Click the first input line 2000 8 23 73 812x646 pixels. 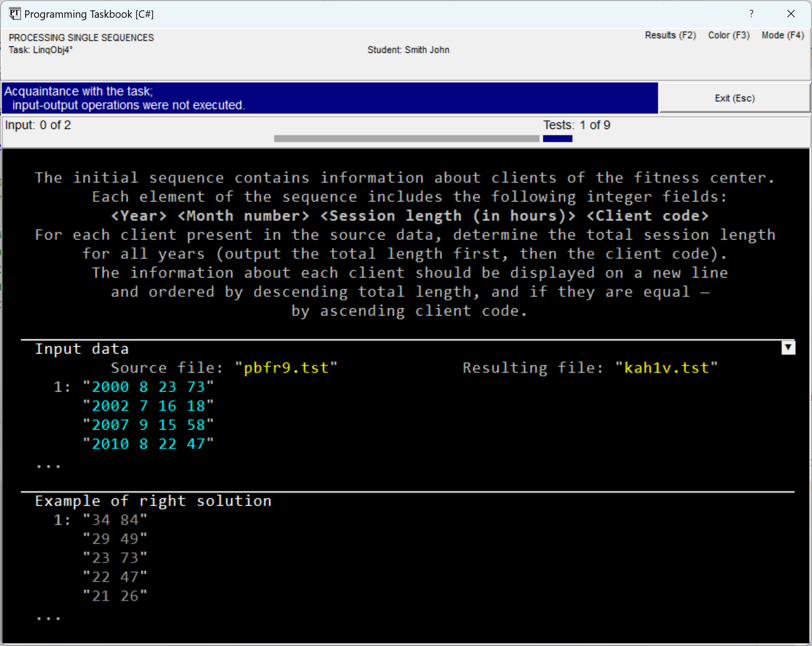pyautogui.click(x=148, y=387)
